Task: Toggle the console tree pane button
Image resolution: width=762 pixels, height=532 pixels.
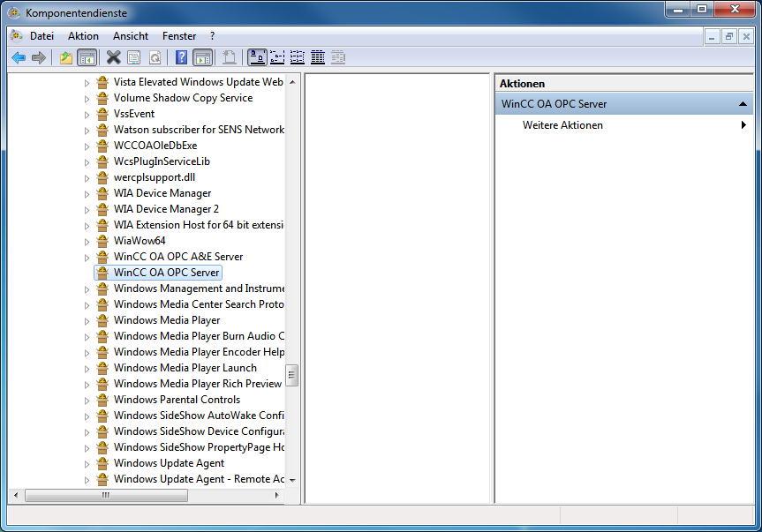Action: click(x=87, y=57)
